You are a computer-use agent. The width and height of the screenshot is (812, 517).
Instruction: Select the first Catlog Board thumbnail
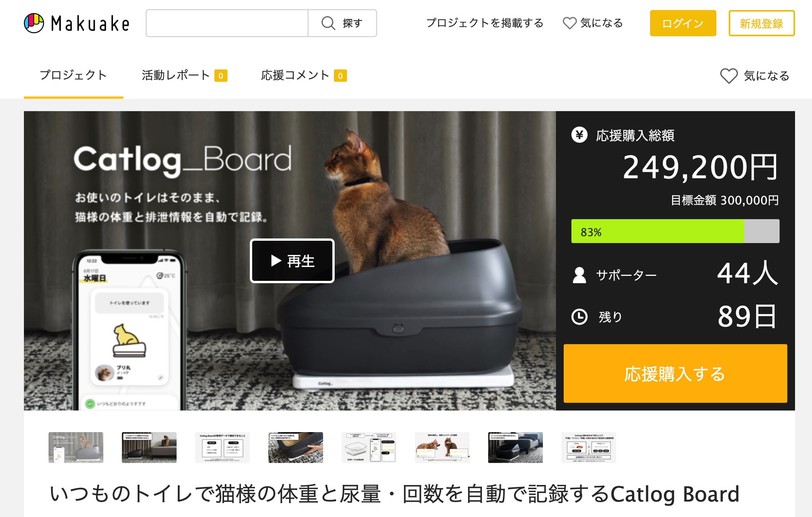point(76,447)
